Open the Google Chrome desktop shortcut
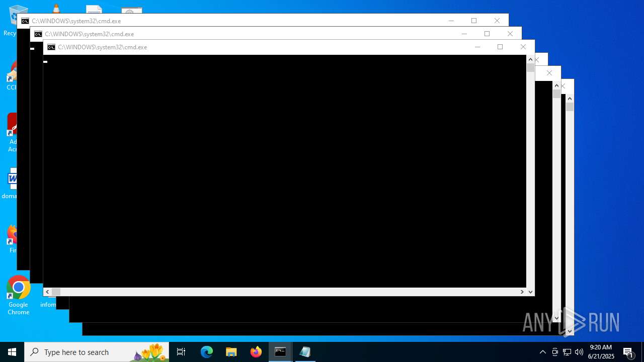This screenshot has height=362, width=644. 19,296
